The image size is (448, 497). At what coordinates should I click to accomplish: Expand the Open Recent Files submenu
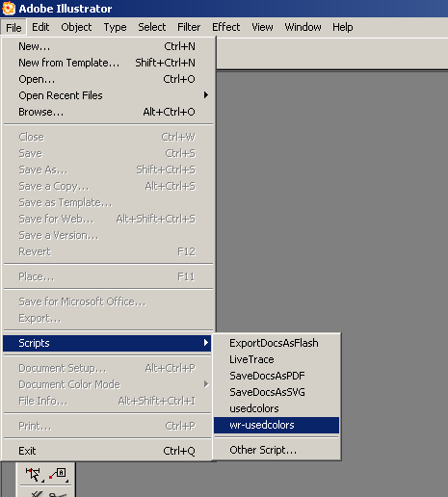click(108, 95)
